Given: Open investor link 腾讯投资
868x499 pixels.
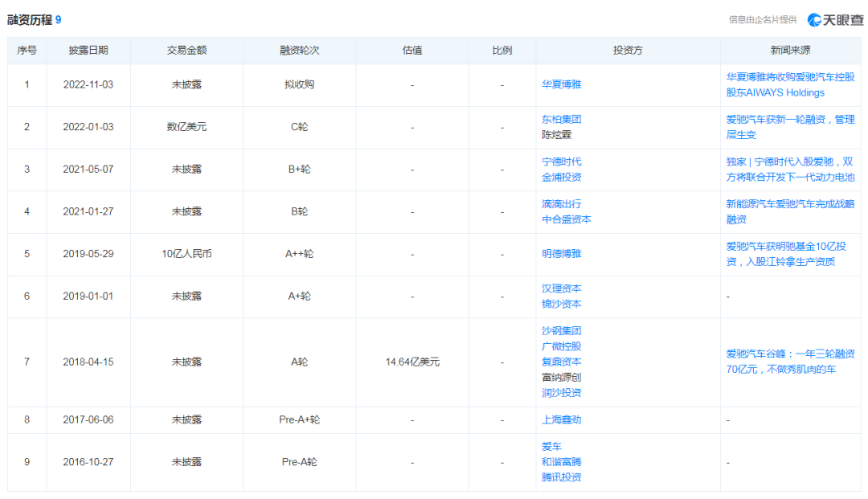Looking at the screenshot, I should point(561,477).
